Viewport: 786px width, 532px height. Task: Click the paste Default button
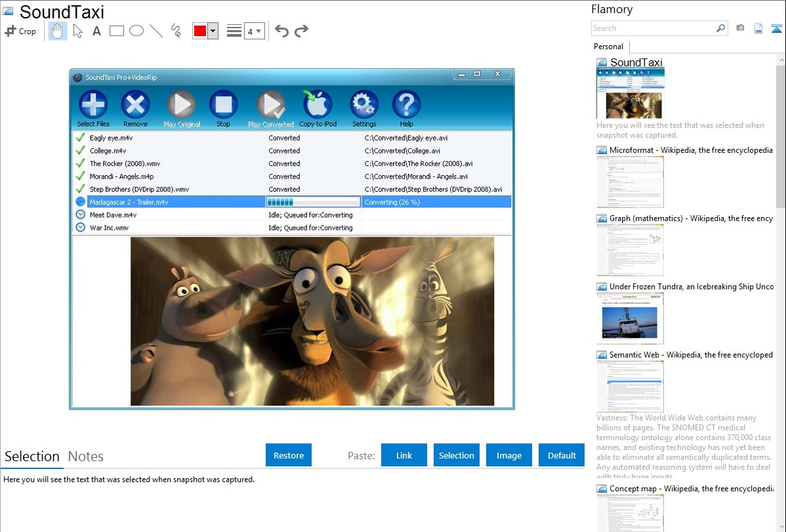pos(562,455)
